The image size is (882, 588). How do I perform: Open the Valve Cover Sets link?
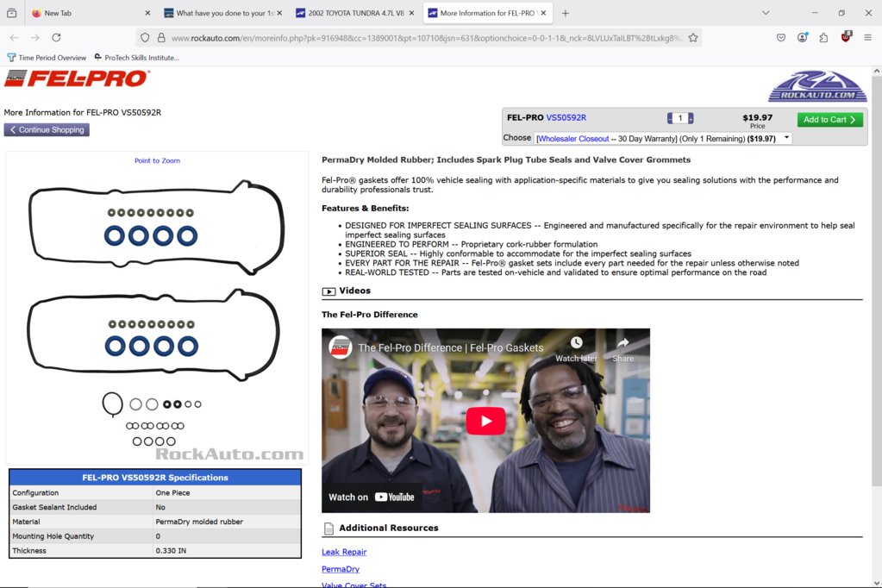353,585
